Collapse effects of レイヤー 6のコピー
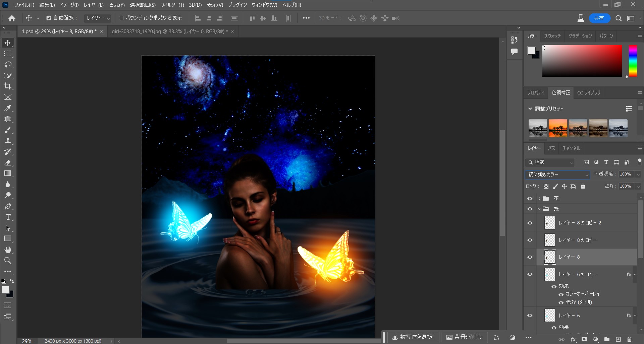 [635, 274]
